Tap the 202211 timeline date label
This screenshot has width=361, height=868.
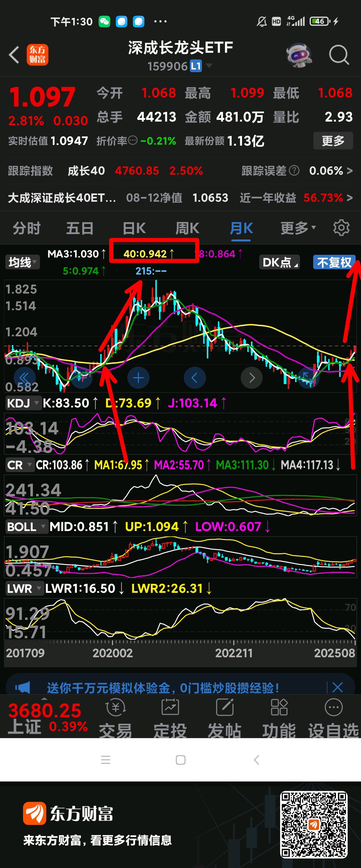click(234, 653)
